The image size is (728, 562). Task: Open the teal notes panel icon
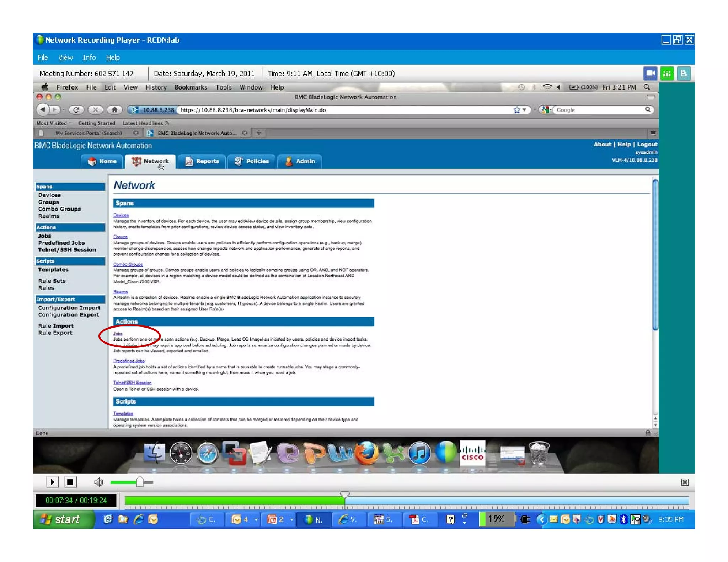(x=684, y=74)
